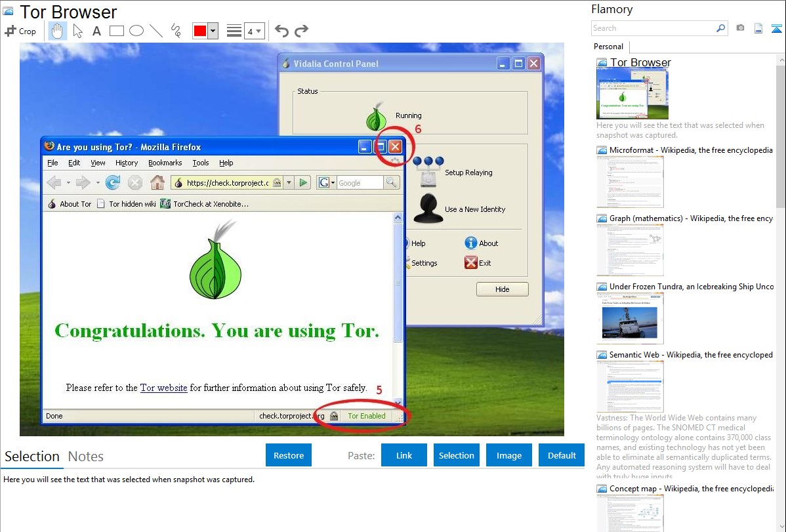The image size is (786, 532).
Task: Click the Tor Enabled status bar toggle
Action: point(367,416)
